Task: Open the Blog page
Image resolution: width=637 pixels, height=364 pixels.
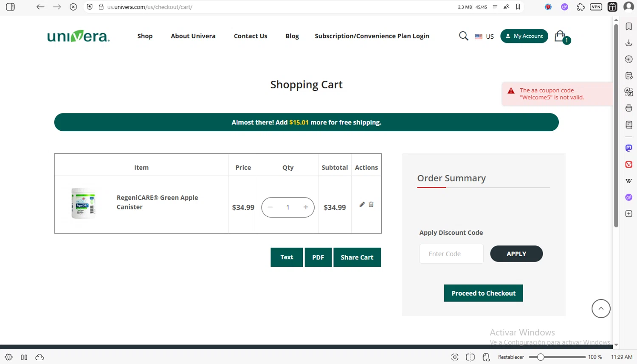Action: click(292, 36)
